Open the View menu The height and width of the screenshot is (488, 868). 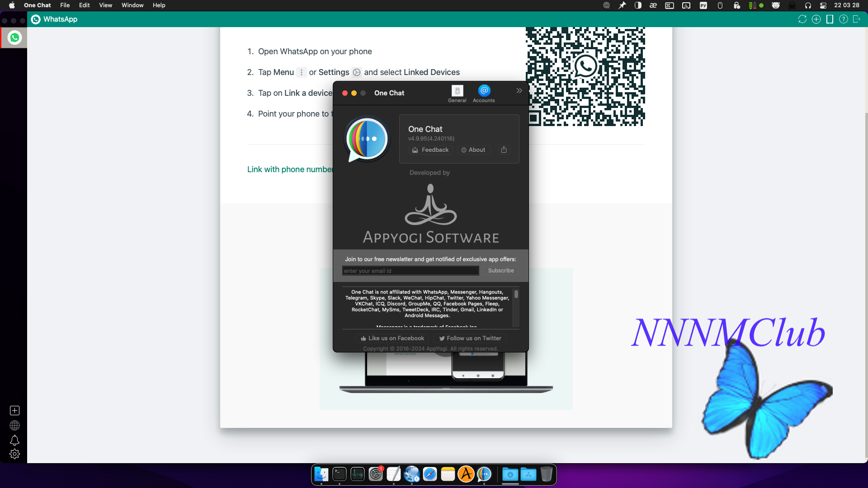[x=105, y=5]
